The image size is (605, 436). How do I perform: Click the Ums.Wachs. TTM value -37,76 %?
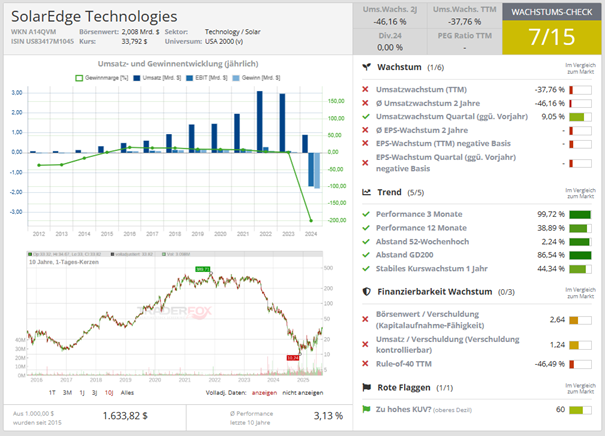(465, 22)
